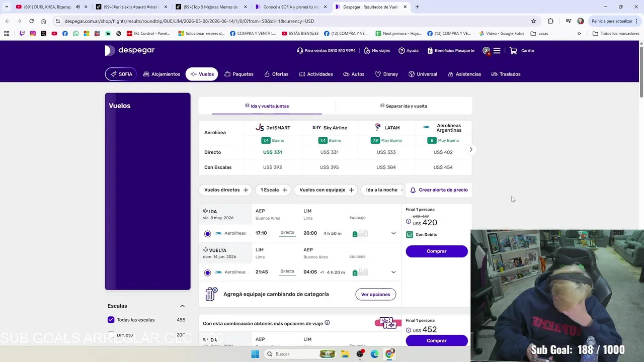Open the Asistencias navigation item
This screenshot has height=362, width=644.
point(464,74)
